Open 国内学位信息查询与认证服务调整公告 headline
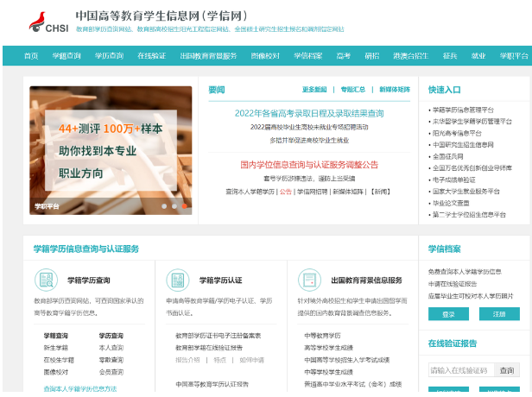532x397 pixels. pos(309,165)
